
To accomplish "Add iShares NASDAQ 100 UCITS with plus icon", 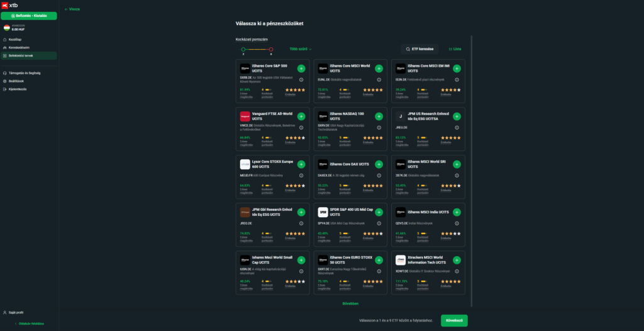I will coord(379,116).
